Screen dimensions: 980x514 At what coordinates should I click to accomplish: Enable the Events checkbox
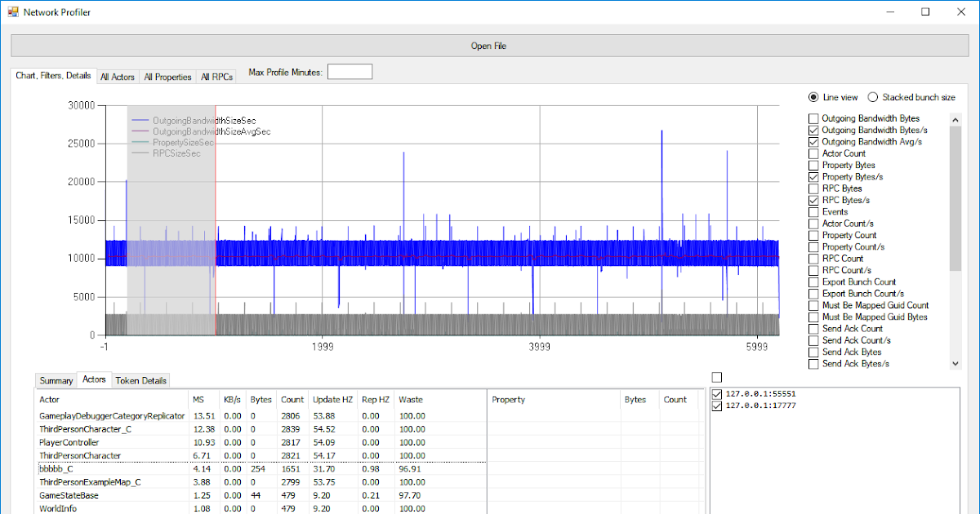click(x=813, y=211)
